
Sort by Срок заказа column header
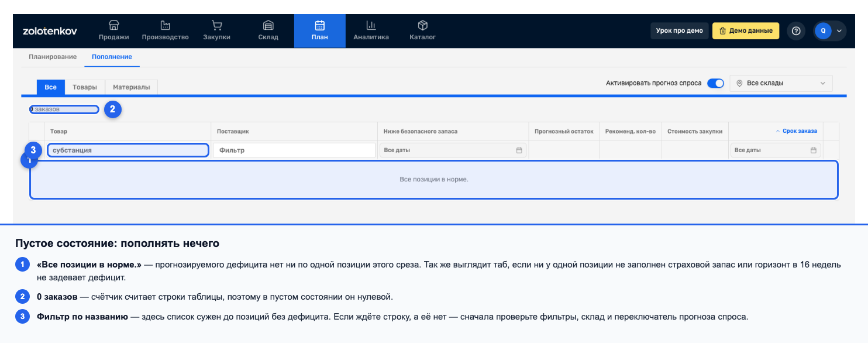(x=796, y=131)
